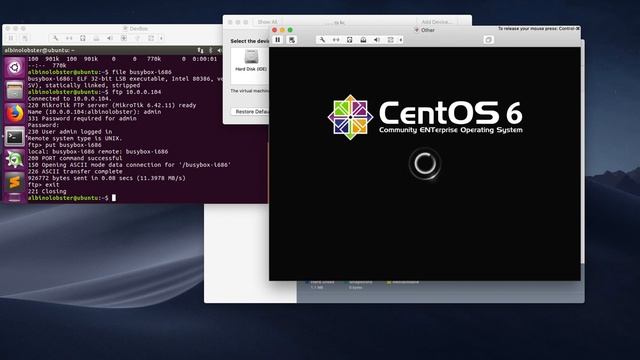Click 'ftp 10.0.0.104' command line text
The image size is (640, 360).
pyautogui.click(x=136, y=92)
